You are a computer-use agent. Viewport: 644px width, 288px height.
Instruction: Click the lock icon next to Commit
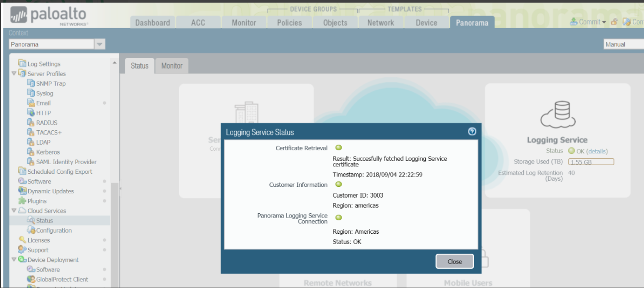(x=614, y=21)
